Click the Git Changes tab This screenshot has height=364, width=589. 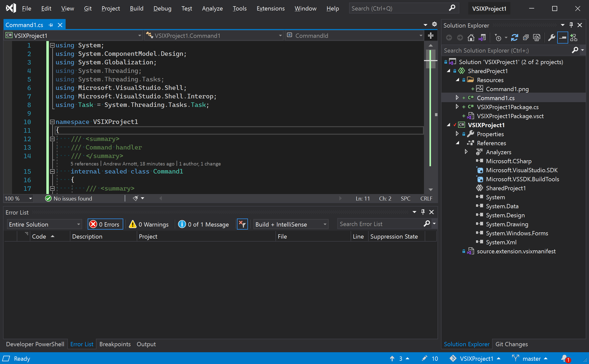(512, 344)
